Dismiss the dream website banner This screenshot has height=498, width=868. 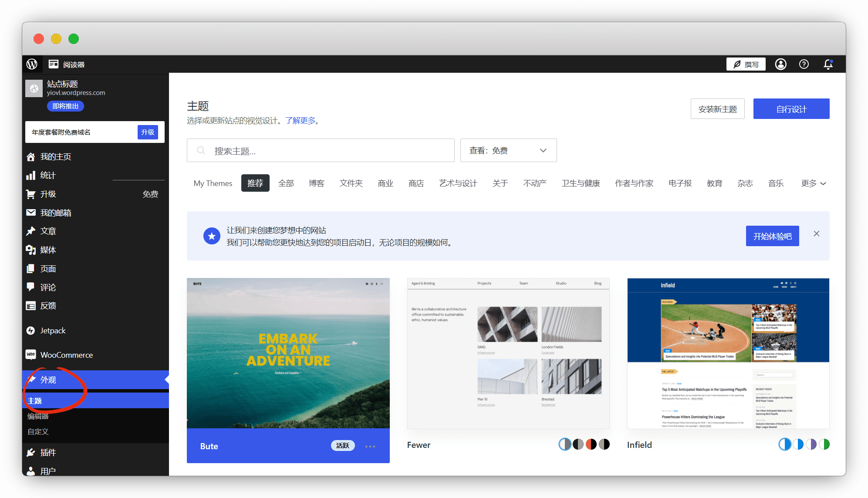coord(817,234)
